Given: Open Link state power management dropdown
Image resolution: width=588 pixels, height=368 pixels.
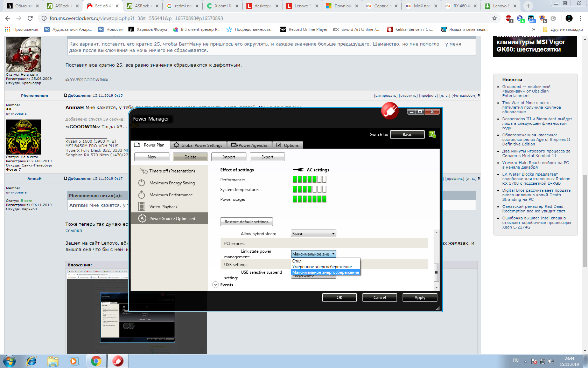Looking at the screenshot, I should point(314,254).
